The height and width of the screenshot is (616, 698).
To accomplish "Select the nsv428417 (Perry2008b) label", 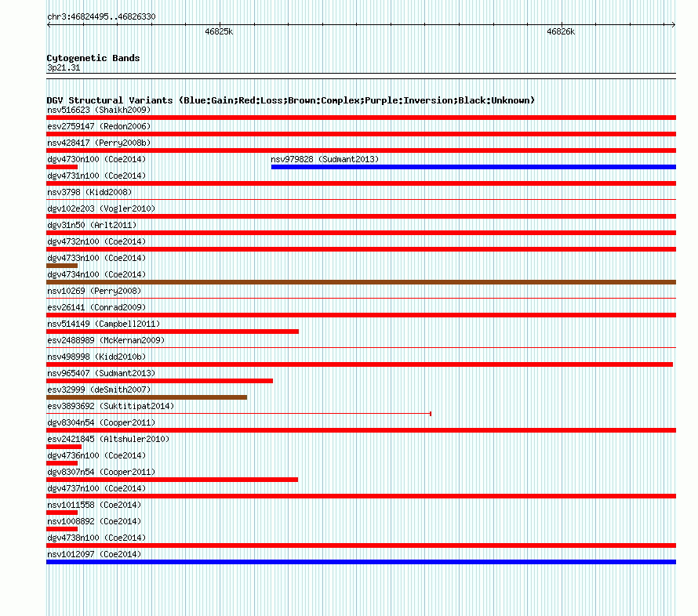I will (x=99, y=143).
